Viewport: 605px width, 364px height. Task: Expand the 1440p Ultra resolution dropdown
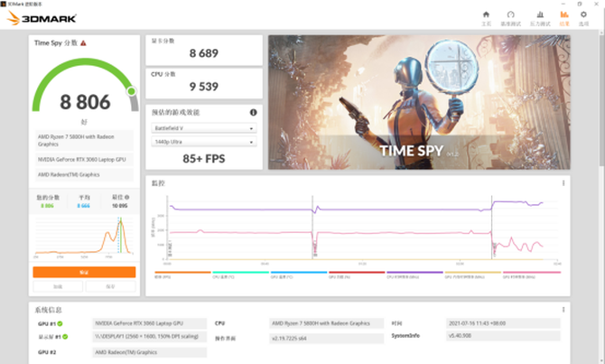point(204,142)
